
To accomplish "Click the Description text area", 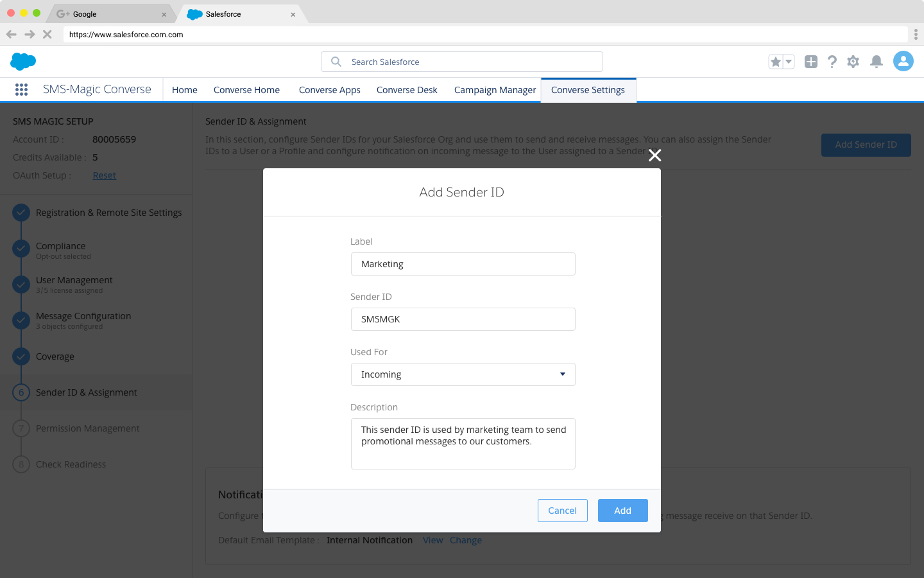I will (x=463, y=444).
